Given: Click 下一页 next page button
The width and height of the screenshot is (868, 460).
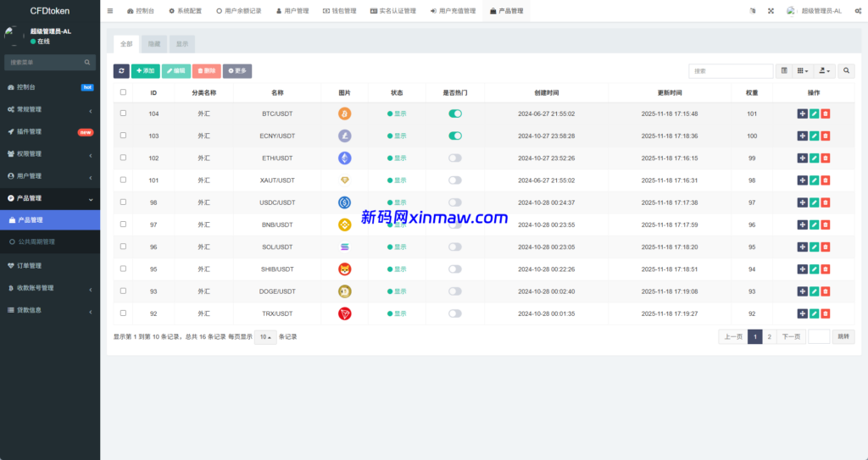Looking at the screenshot, I should click(791, 336).
